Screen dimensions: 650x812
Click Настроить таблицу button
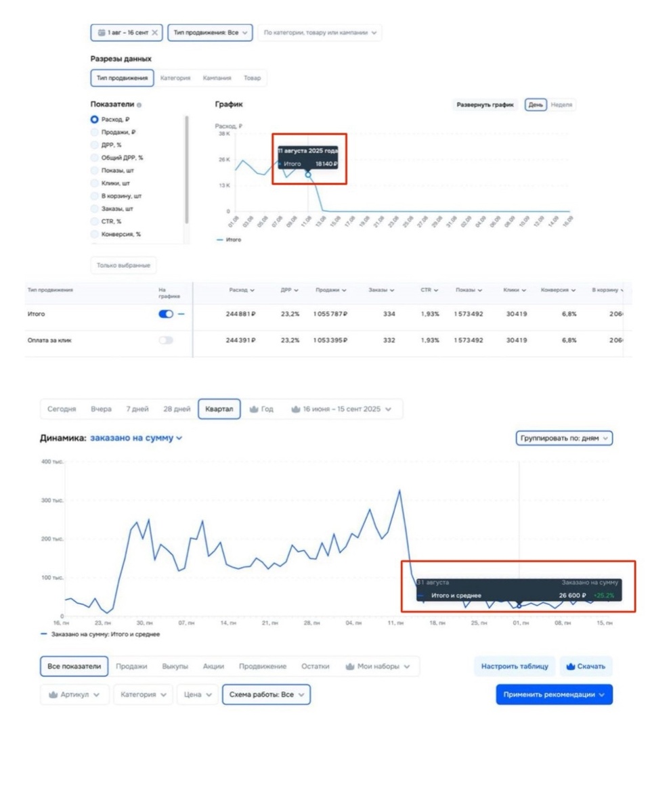515,667
